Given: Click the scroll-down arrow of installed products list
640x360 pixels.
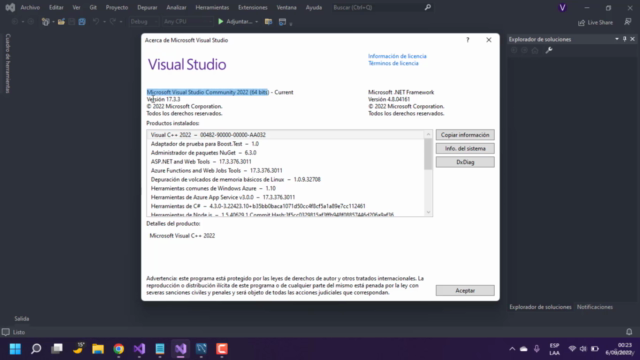Looking at the screenshot, I should (428, 212).
